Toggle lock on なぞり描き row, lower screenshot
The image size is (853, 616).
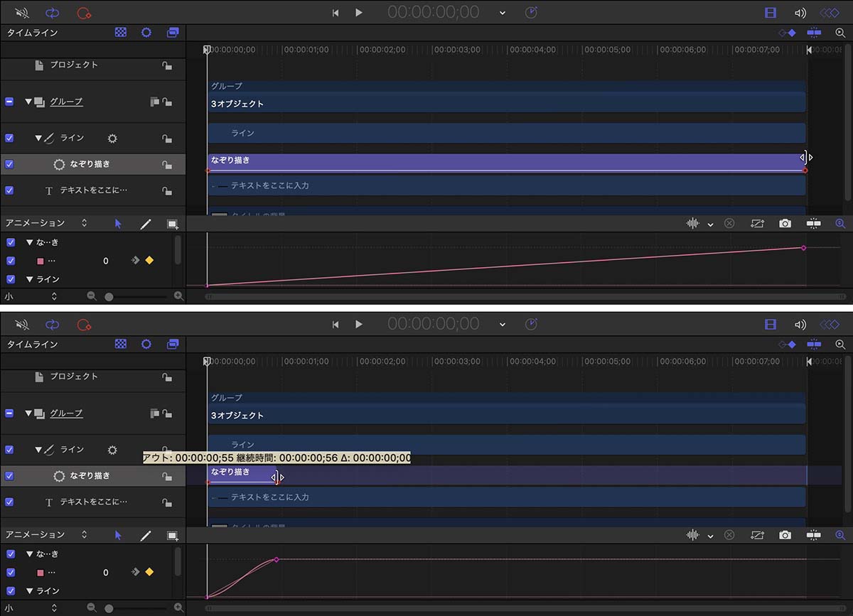coord(166,476)
